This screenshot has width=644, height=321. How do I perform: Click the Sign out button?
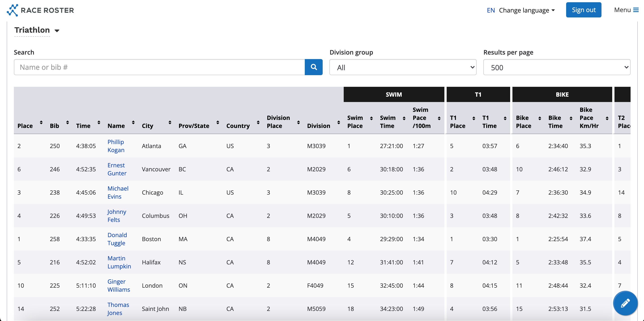(x=583, y=10)
